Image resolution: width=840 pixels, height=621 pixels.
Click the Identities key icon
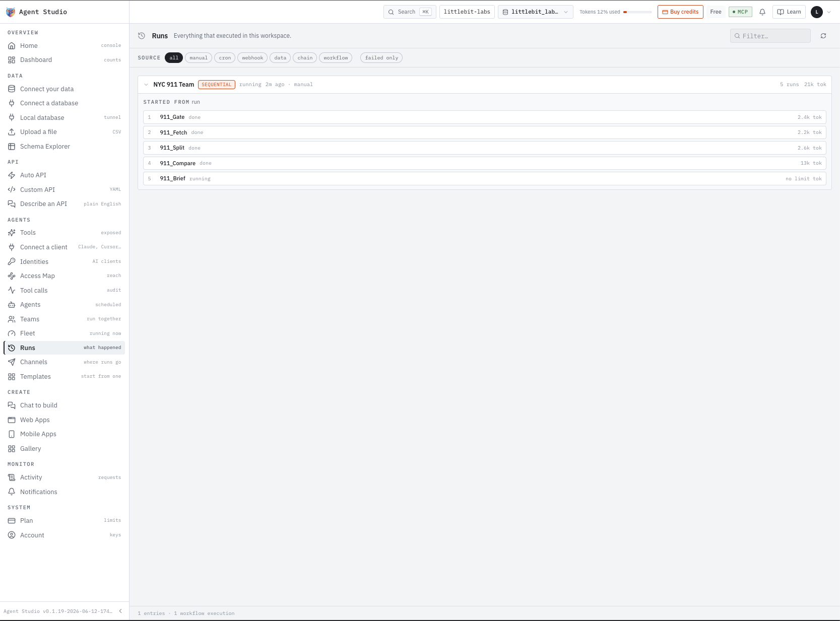(12, 262)
